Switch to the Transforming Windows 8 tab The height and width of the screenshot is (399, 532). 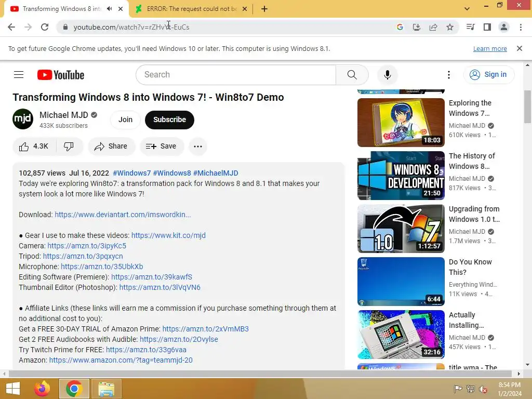click(x=62, y=9)
